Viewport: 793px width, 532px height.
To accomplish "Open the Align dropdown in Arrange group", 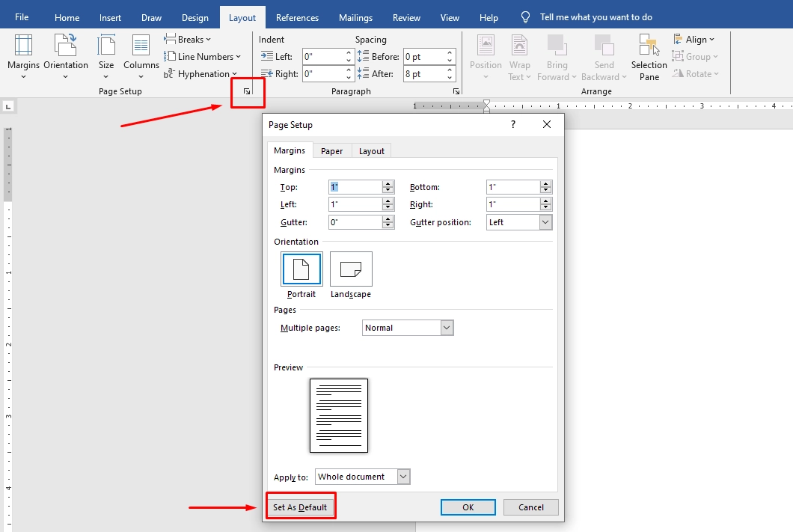I will click(694, 39).
